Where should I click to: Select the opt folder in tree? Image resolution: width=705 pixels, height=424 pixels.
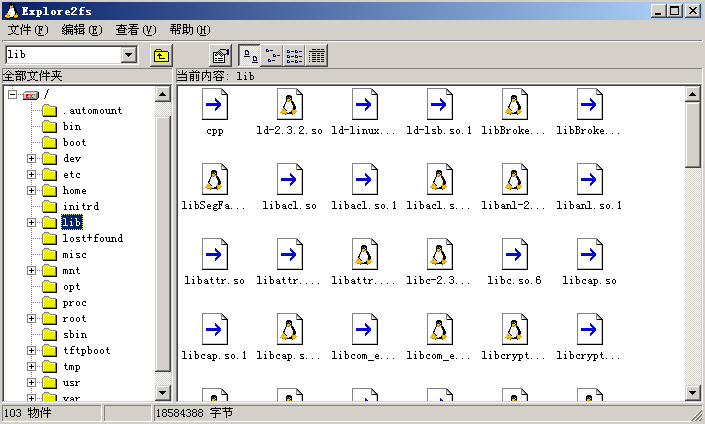71,287
